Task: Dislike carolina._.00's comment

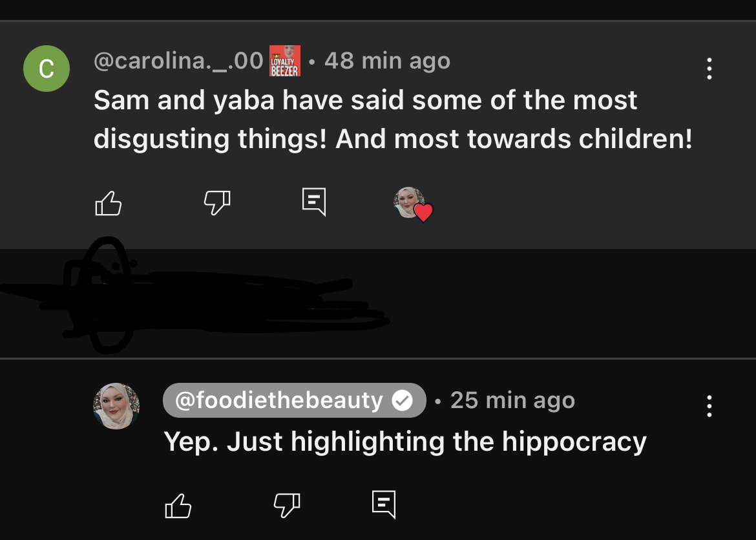Action: tap(217, 202)
